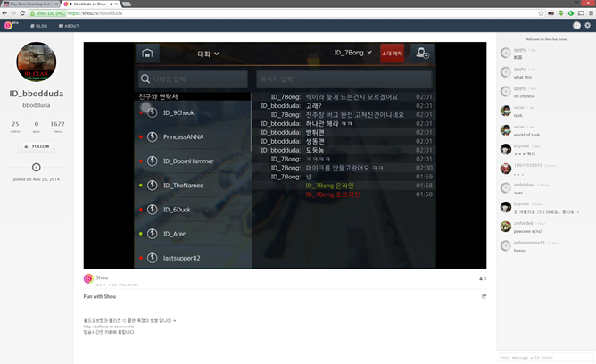Click the ID_7Bong 오프라인 status line
Viewport: 596px width, 364px height.
[x=333, y=194]
